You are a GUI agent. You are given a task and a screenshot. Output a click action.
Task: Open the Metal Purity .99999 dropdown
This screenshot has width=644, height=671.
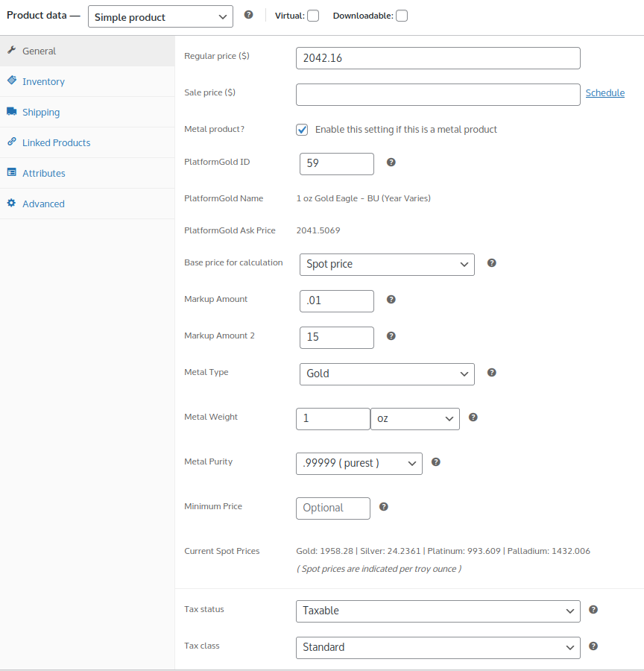(x=359, y=464)
